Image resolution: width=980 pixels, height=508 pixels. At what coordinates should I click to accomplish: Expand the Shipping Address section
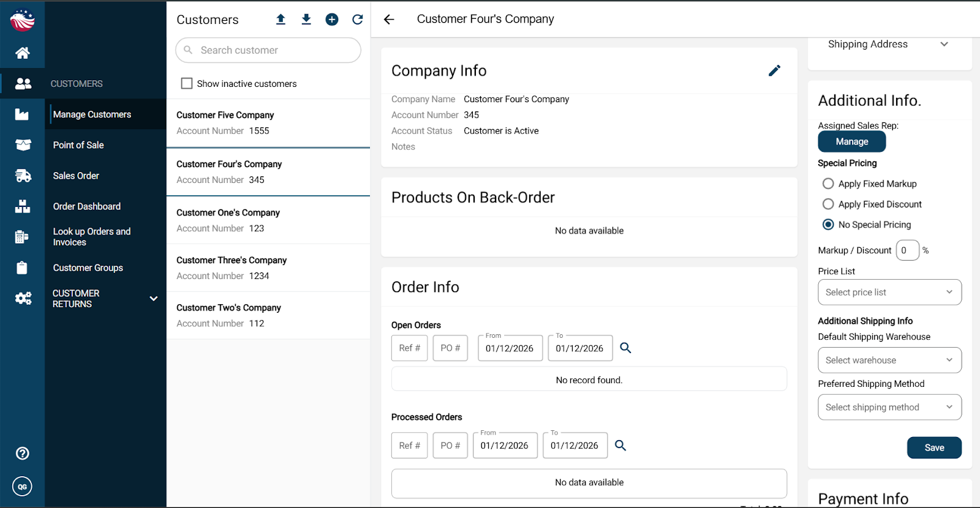point(944,44)
